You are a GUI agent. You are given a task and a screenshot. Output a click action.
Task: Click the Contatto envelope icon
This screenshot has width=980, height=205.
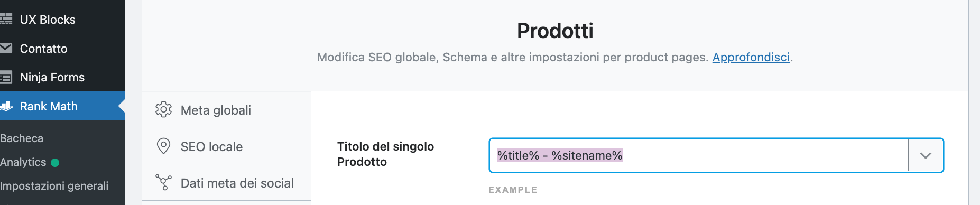tap(6, 49)
